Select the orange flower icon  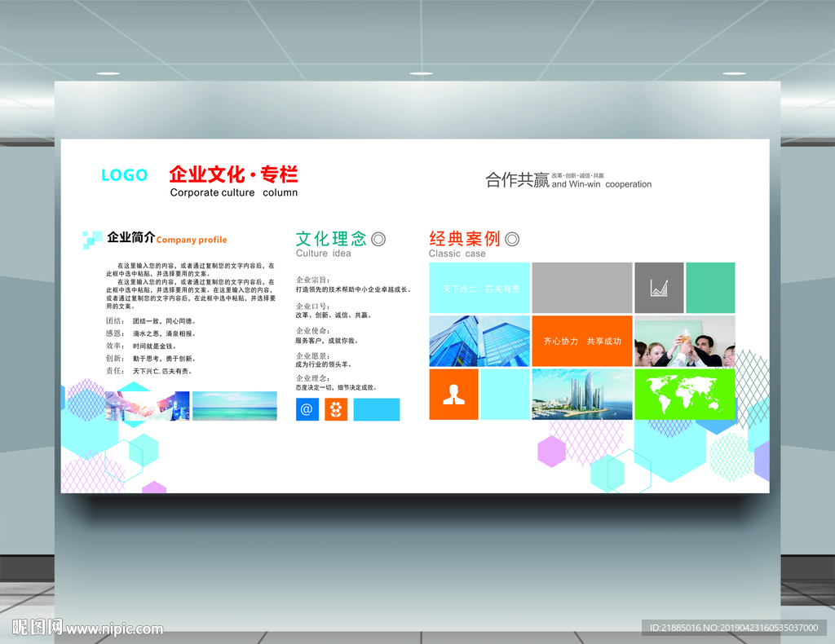click(x=334, y=409)
